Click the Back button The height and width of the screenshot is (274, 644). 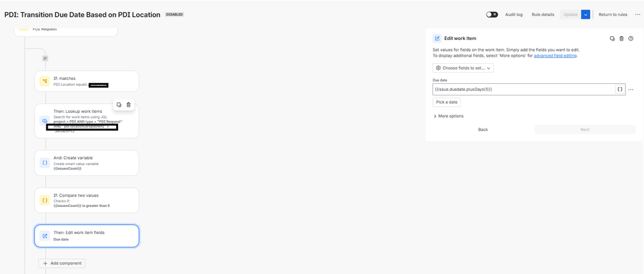pos(482,130)
